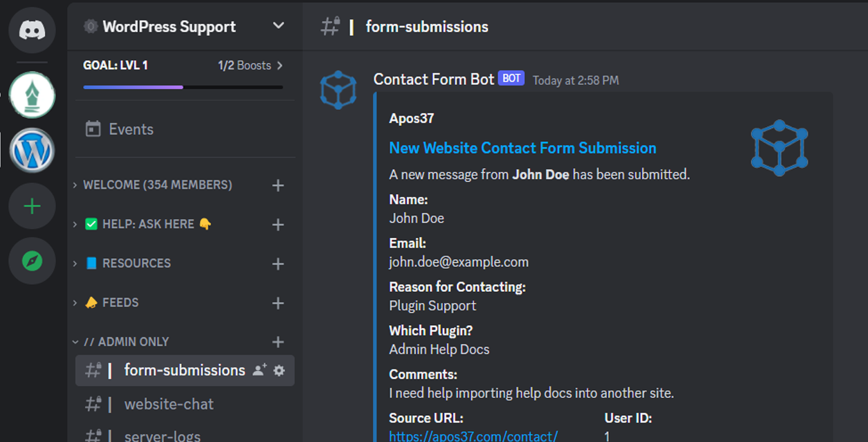Click invite people icon on form-submissions

point(258,370)
